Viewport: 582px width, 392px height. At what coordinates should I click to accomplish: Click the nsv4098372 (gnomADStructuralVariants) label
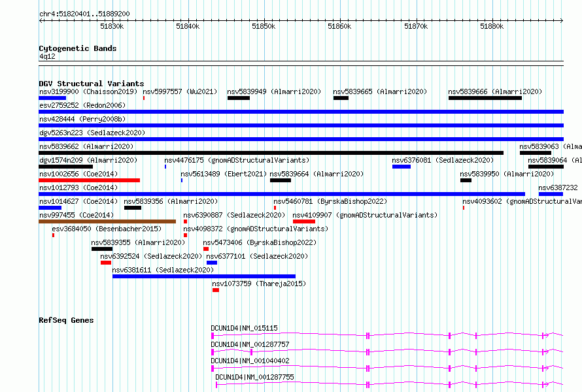pos(256,229)
